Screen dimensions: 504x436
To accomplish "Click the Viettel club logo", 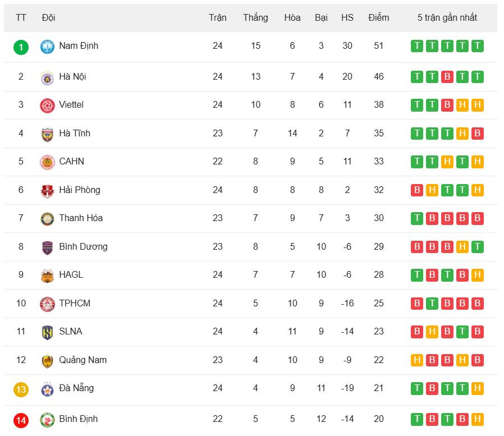I will pyautogui.click(x=47, y=105).
